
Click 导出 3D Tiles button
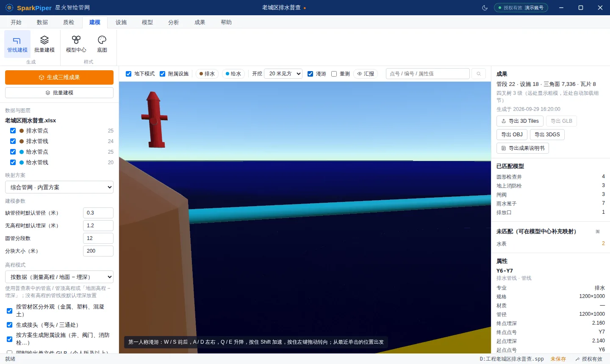pos(520,121)
